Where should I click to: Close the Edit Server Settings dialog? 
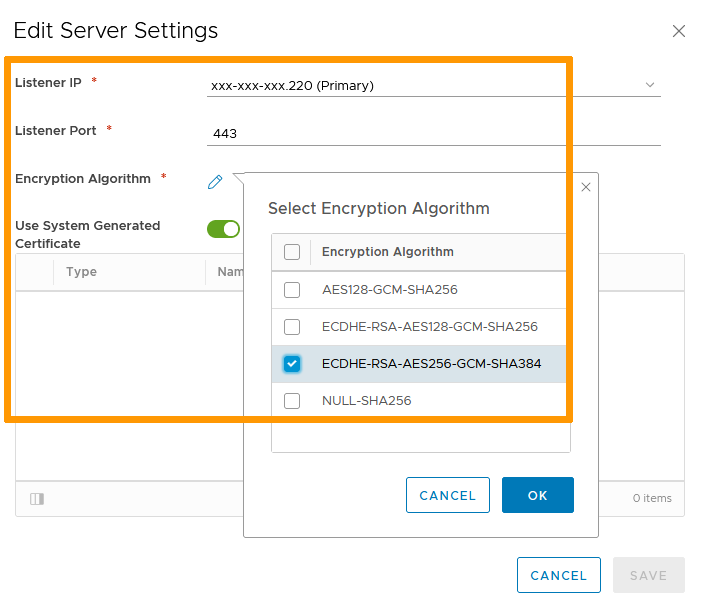(679, 31)
